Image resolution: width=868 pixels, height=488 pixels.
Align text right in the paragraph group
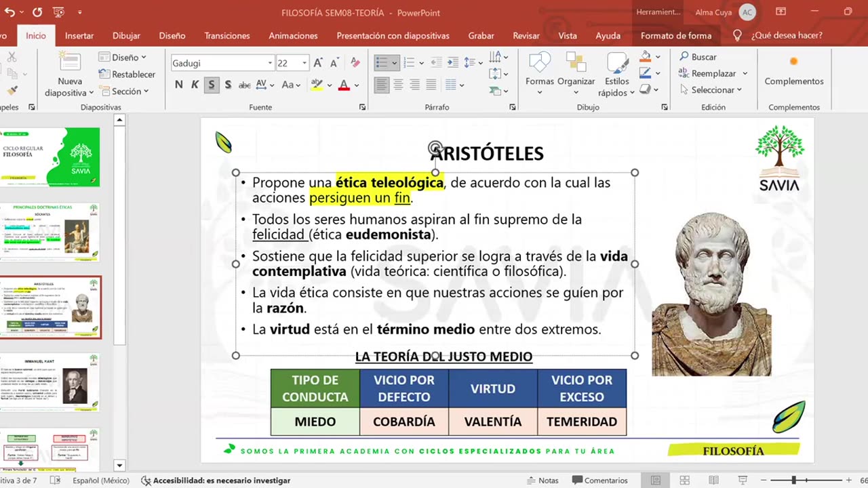[x=414, y=85]
